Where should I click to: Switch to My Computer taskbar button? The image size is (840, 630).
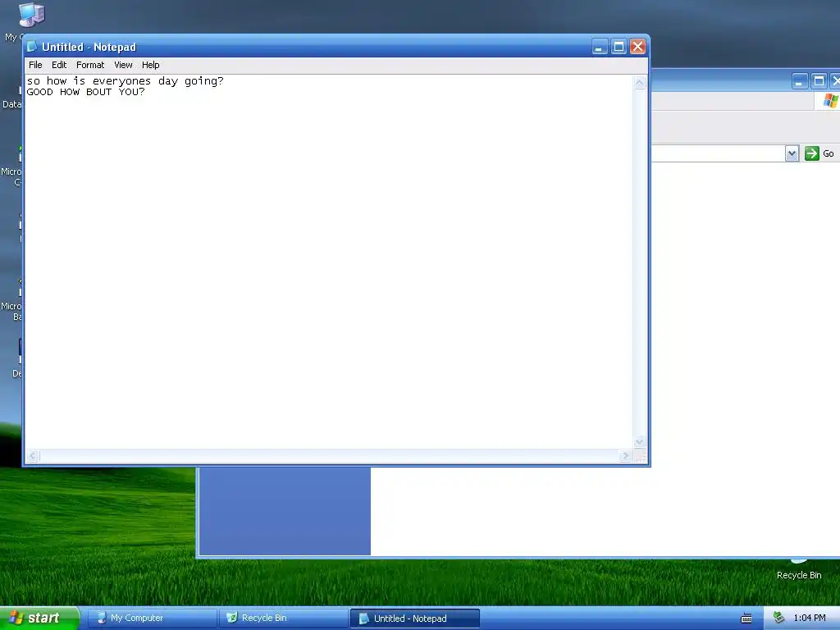click(x=152, y=619)
